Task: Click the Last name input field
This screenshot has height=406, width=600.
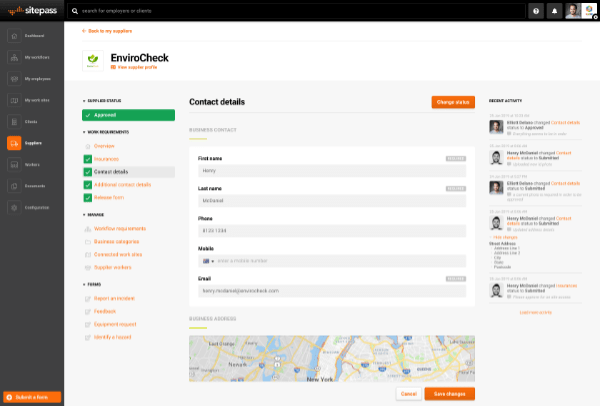Action: pyautogui.click(x=332, y=201)
